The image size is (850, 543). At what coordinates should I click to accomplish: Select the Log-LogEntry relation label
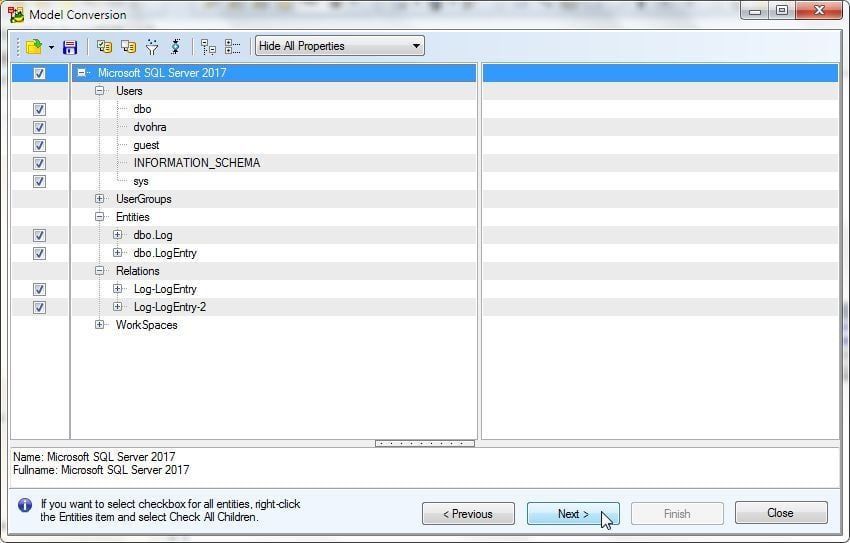(x=165, y=289)
